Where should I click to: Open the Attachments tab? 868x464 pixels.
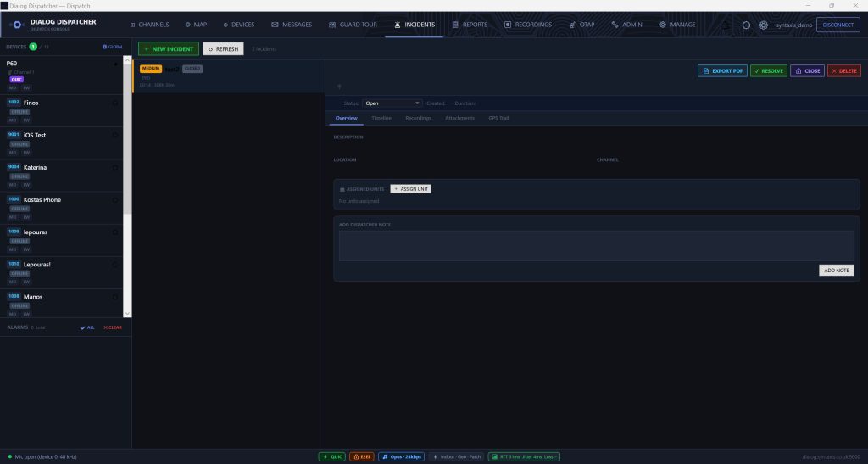coord(459,119)
